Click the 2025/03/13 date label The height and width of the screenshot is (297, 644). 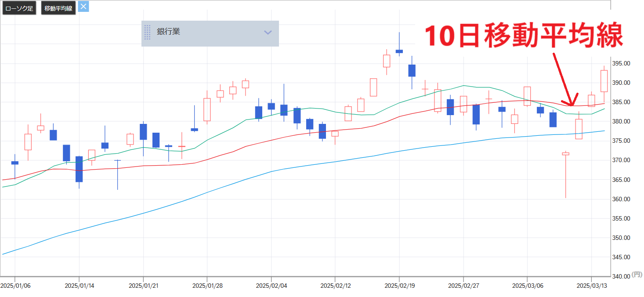[x=591, y=286]
